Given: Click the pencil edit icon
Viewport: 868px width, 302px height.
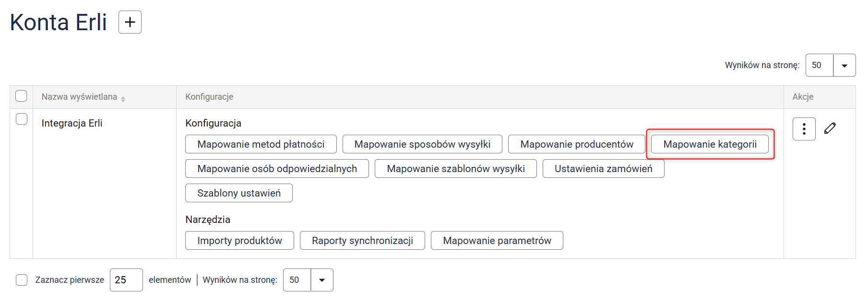Looking at the screenshot, I should pos(830,128).
